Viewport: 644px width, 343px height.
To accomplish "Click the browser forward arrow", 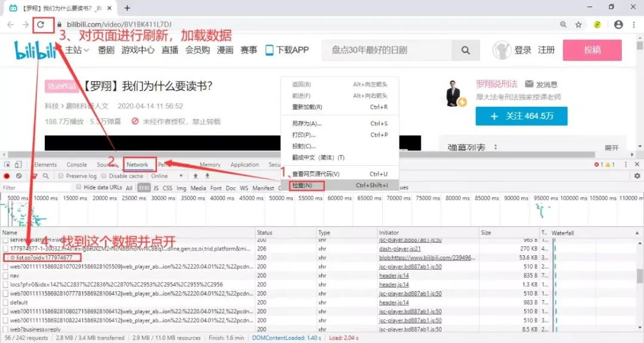I will [26, 24].
